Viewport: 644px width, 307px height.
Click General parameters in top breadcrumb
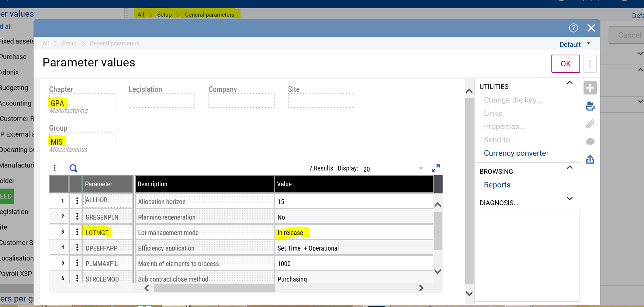point(209,15)
